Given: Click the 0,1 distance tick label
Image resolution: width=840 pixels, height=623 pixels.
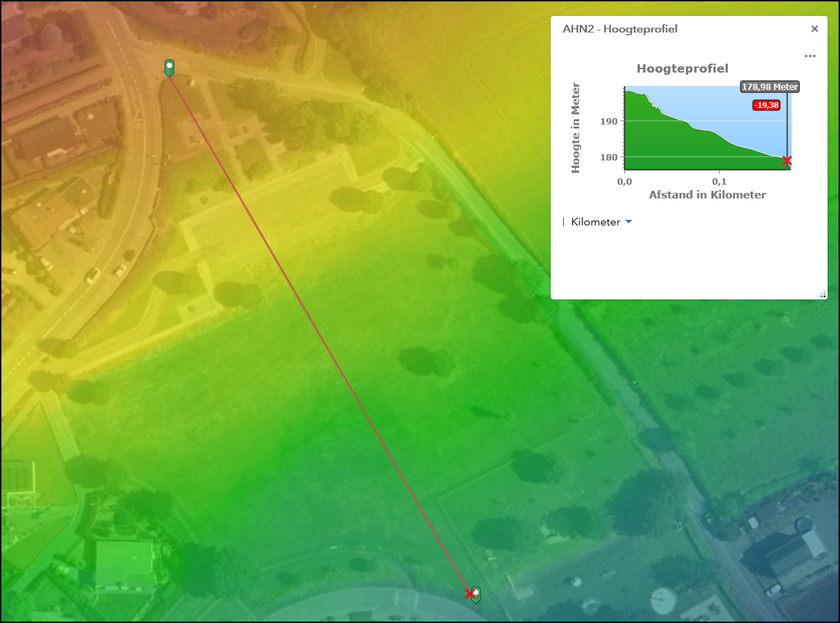Looking at the screenshot, I should 719,180.
